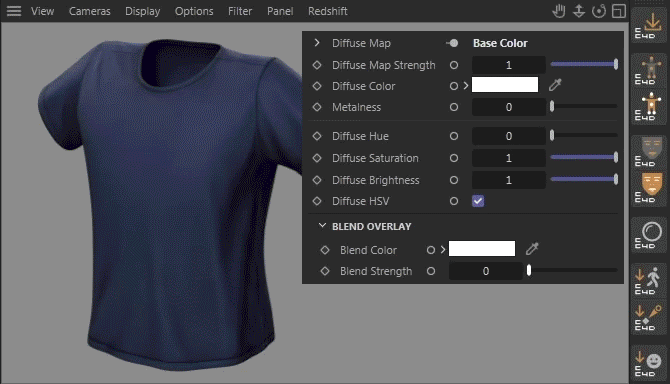
Task: Collapse the BLEND OVERLAY section
Action: point(323,226)
